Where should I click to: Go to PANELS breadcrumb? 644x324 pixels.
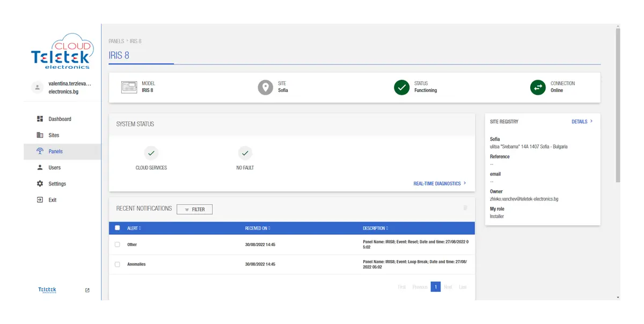(116, 41)
